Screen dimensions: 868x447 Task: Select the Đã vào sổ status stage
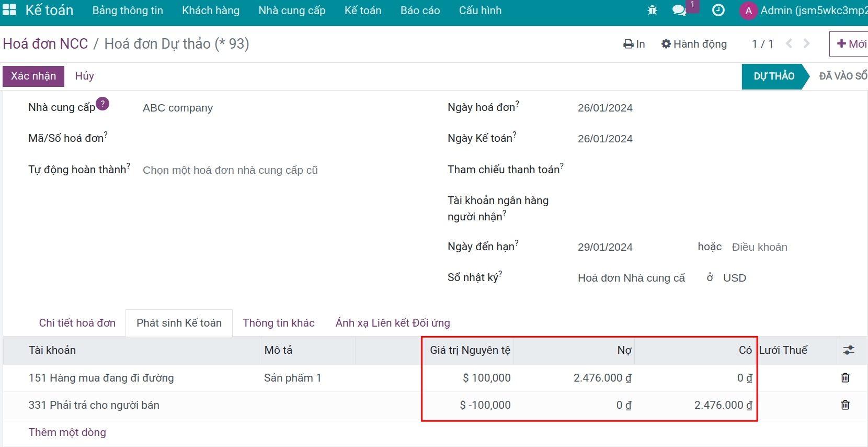(x=842, y=76)
